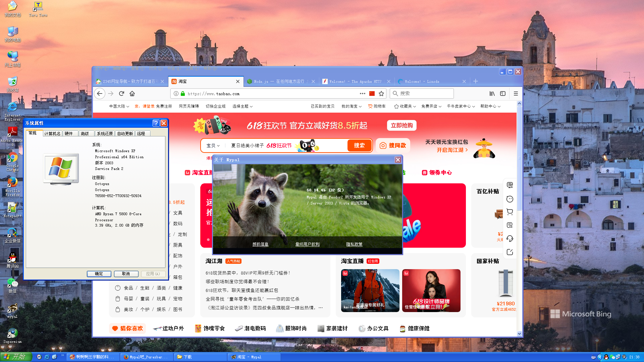Click site information icon in address bar
This screenshot has height=362, width=644.
176,94
